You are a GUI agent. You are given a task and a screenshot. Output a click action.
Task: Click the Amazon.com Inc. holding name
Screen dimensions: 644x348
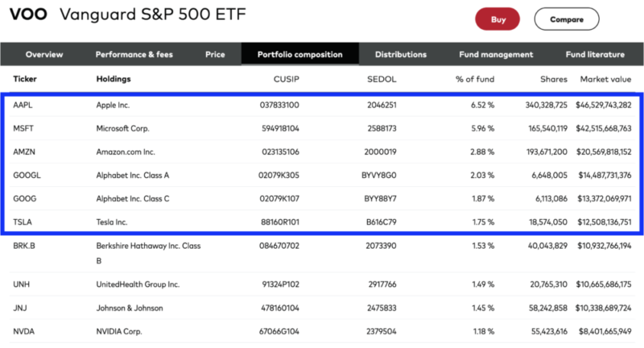126,152
